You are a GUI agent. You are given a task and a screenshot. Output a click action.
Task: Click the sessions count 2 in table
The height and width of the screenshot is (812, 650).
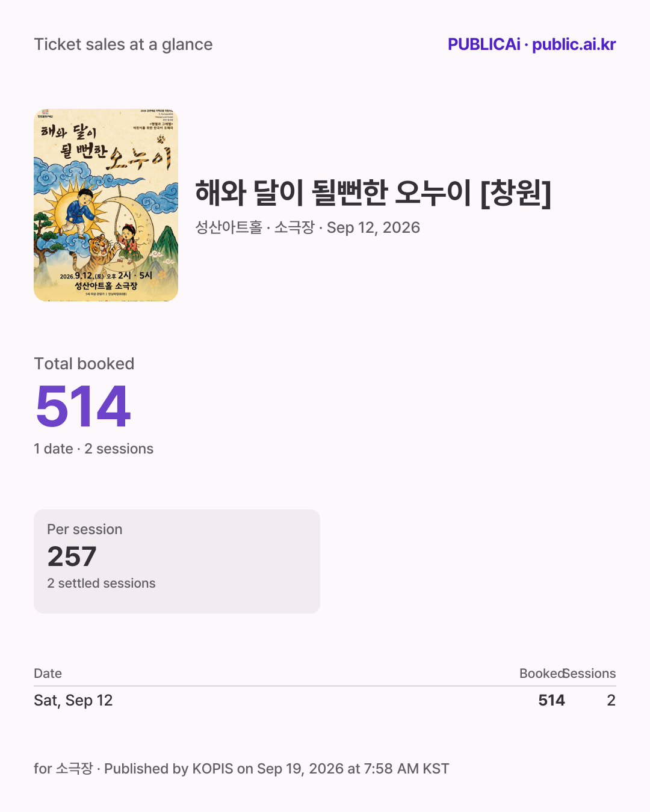pos(611,700)
